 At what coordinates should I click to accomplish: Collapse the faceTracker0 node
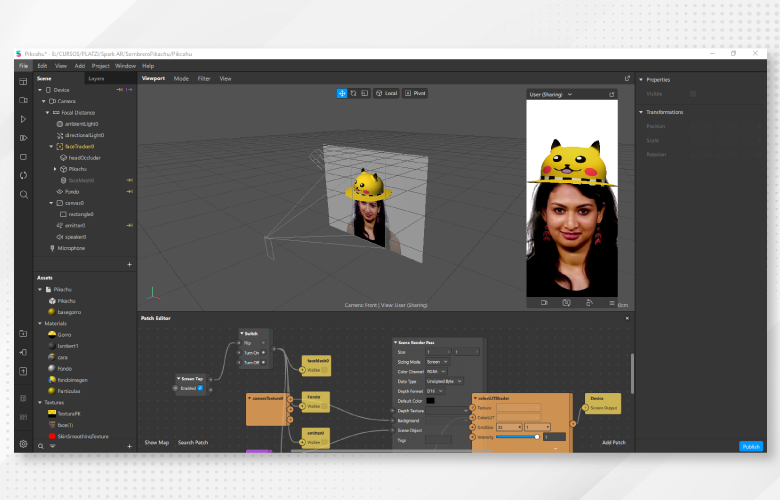[51, 146]
